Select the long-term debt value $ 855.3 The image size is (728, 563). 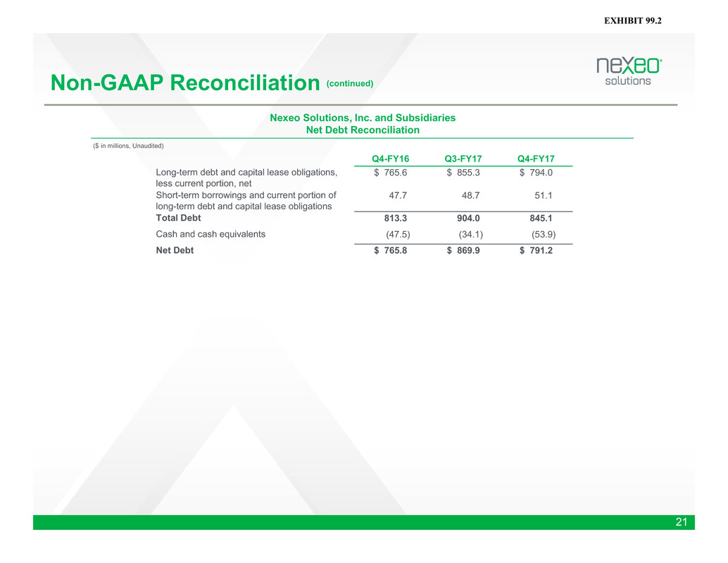coord(463,173)
